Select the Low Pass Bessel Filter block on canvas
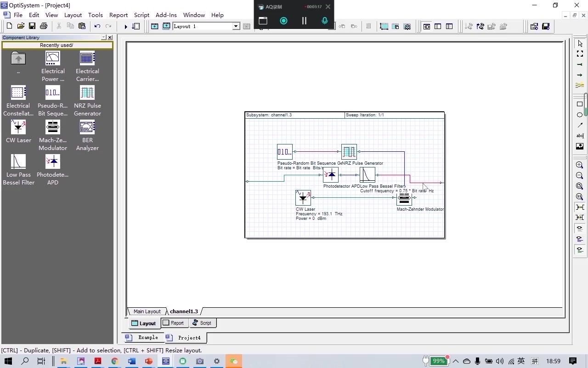Screen dimensions: 588x368 click(367, 175)
